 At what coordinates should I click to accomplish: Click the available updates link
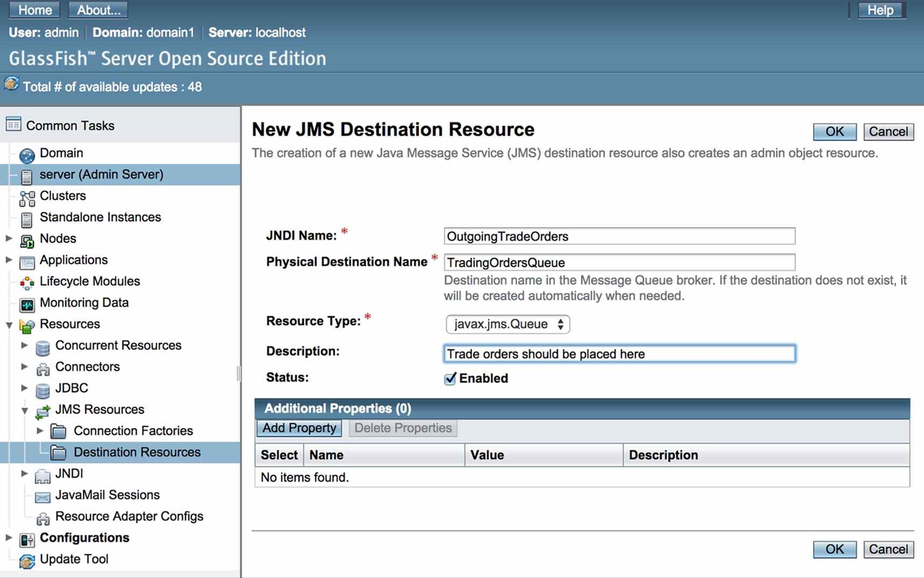coord(112,87)
